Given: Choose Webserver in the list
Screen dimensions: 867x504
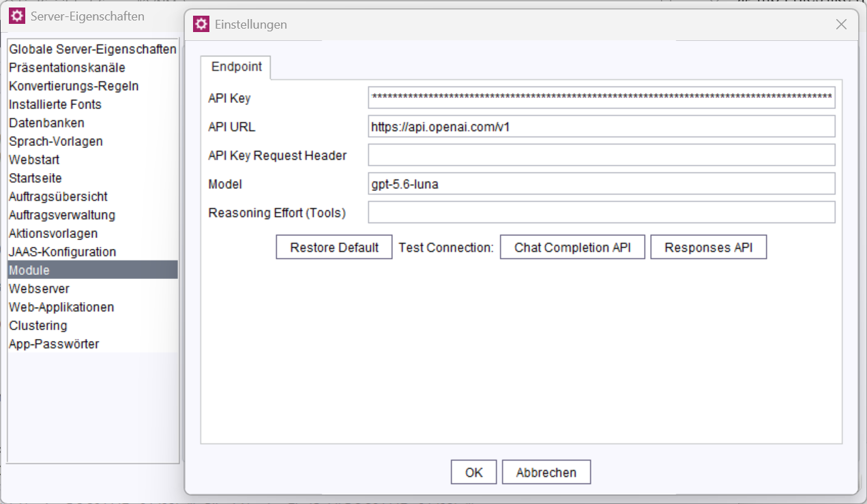Looking at the screenshot, I should 93,288.
